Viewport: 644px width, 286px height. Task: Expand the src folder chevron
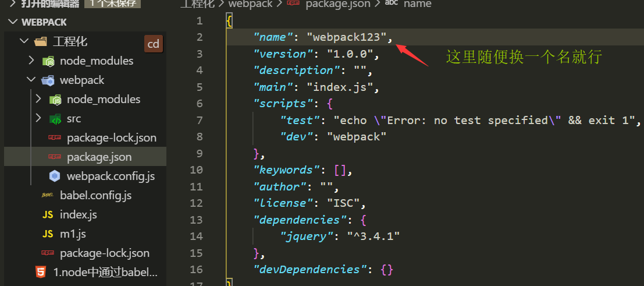[38, 118]
